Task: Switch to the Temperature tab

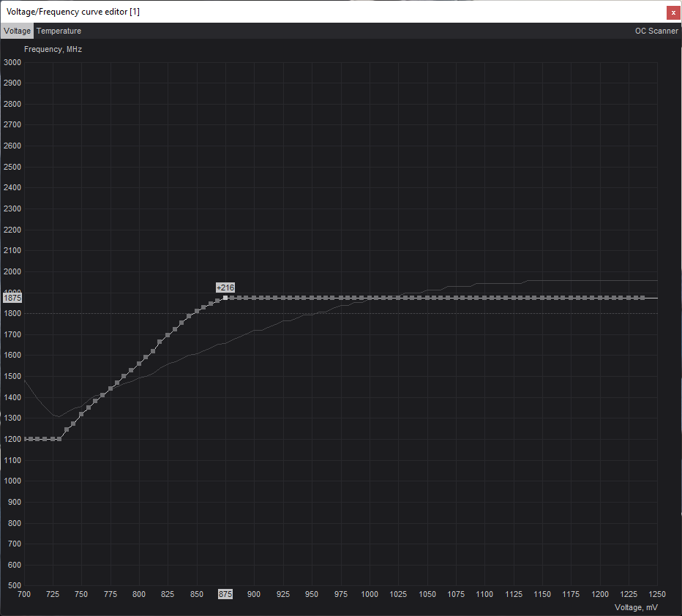Action: 59,31
